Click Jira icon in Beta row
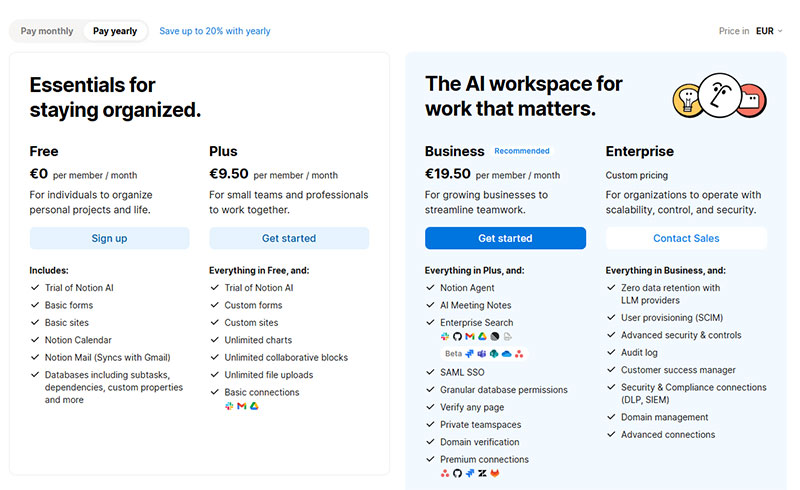Screen dimensions: 800x490 pos(469,354)
